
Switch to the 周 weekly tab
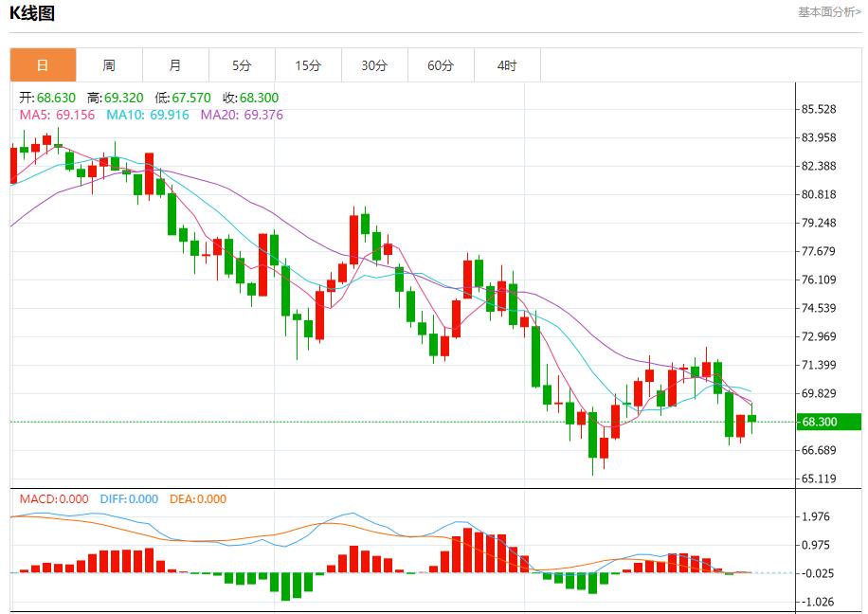[109, 65]
